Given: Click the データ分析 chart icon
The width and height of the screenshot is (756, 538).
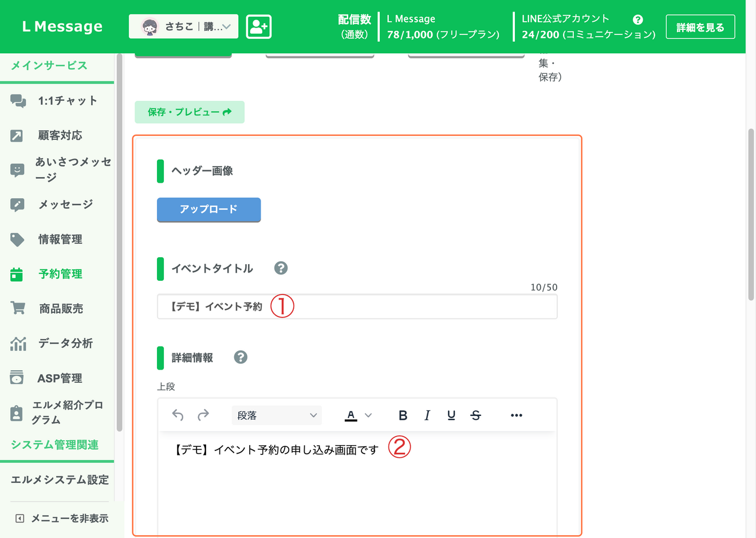Looking at the screenshot, I should 18,343.
